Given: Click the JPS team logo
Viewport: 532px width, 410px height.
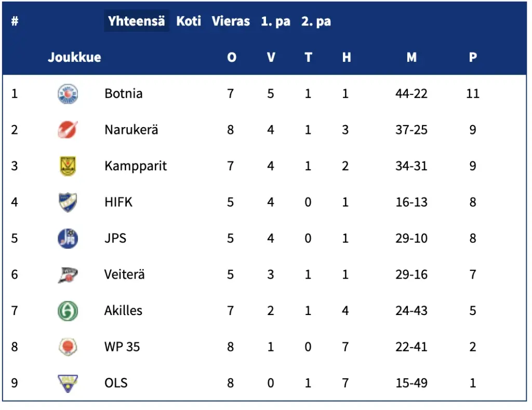Looking at the screenshot, I should [68, 238].
